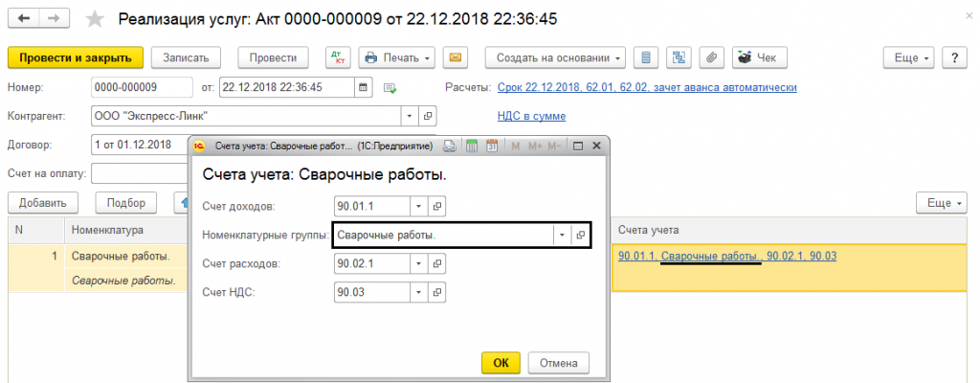This screenshot has width=980, height=383.
Task: Open НДС в сумме link
Action: 531,116
